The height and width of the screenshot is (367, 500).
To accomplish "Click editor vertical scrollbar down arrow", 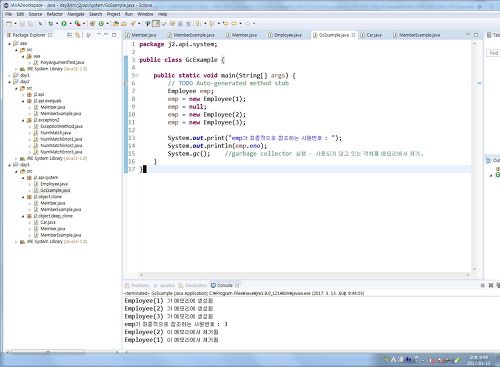I will (x=474, y=269).
